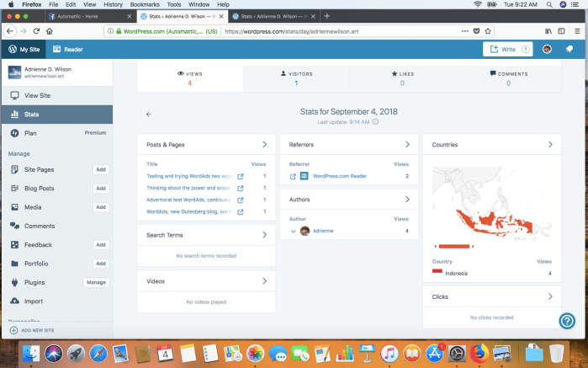
Task: Go to Firefox home with the house icon
Action: coord(50,31)
